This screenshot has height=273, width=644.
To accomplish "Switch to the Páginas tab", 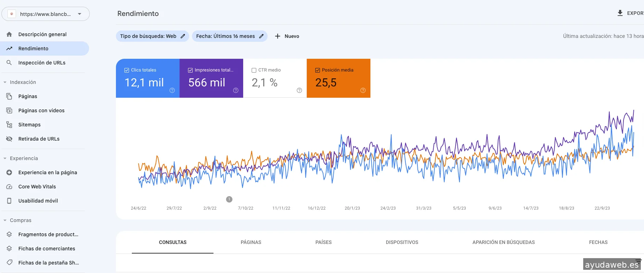I will coord(251,242).
